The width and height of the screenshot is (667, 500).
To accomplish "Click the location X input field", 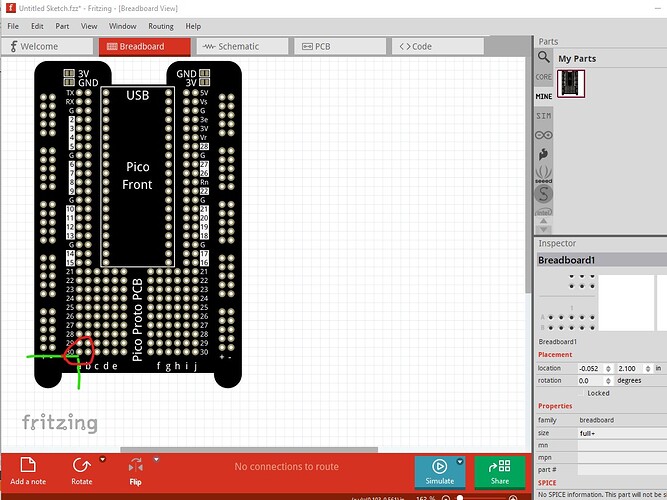I will tap(591, 369).
